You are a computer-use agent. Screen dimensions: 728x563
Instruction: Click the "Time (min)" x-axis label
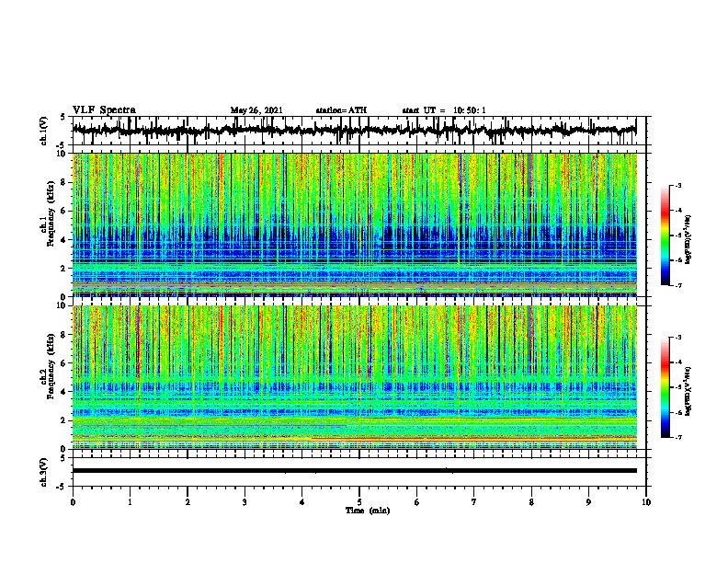click(x=368, y=511)
